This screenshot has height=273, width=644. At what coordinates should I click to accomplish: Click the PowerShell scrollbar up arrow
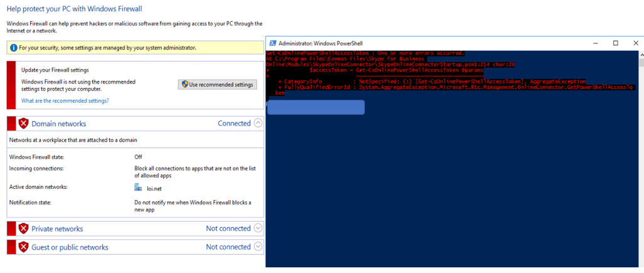pos(640,55)
